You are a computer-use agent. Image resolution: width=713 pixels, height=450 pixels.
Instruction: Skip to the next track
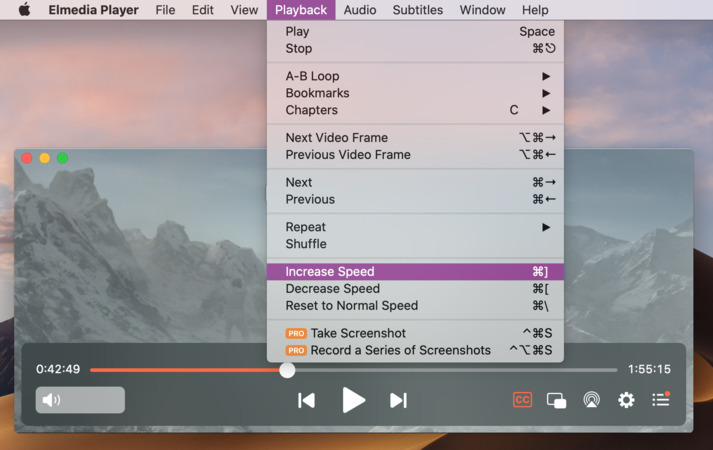tap(398, 400)
